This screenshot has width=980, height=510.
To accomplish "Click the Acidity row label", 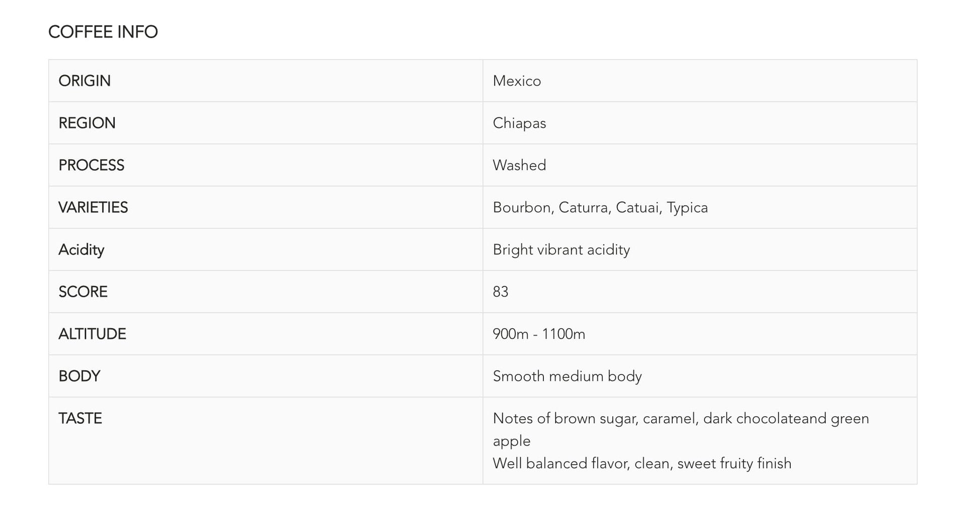I will point(81,249).
